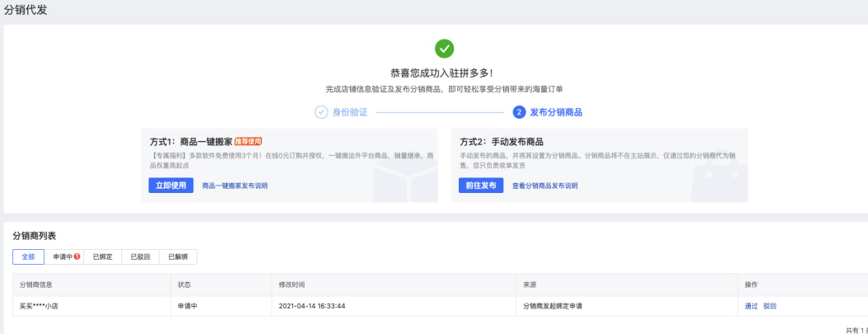Click the 前往发布 button
Image resolution: width=868 pixels, height=334 pixels.
[x=481, y=186]
